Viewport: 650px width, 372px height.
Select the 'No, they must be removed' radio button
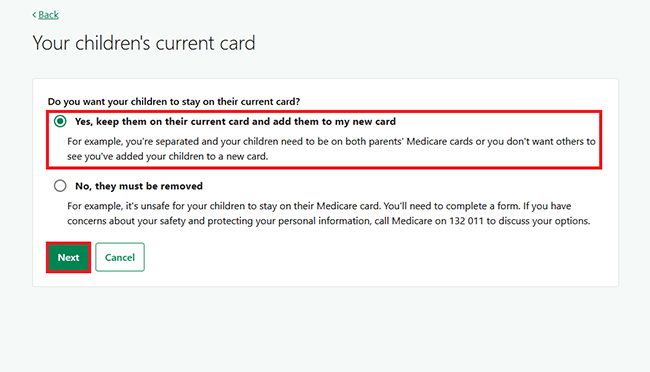pyautogui.click(x=60, y=186)
